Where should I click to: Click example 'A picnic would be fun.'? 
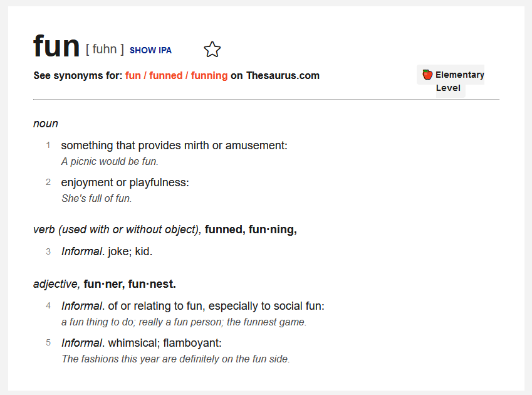110,162
